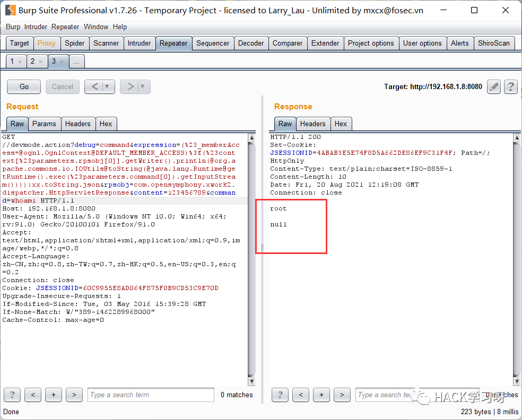Open response search help question mark
522x420 pixels.
click(280, 395)
